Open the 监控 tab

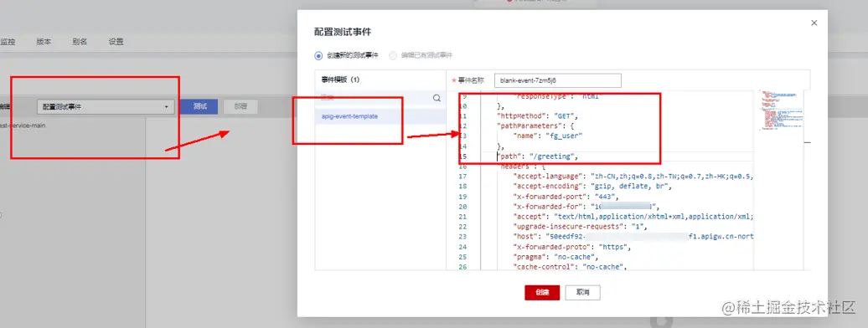(8, 42)
